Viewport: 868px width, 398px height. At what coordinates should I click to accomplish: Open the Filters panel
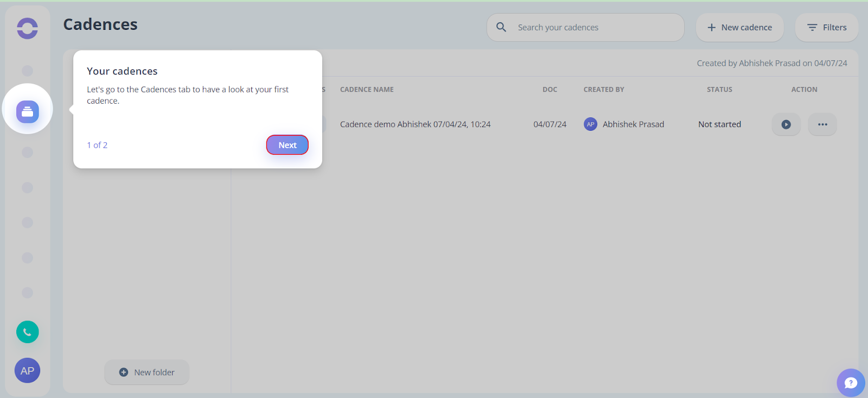coord(827,28)
